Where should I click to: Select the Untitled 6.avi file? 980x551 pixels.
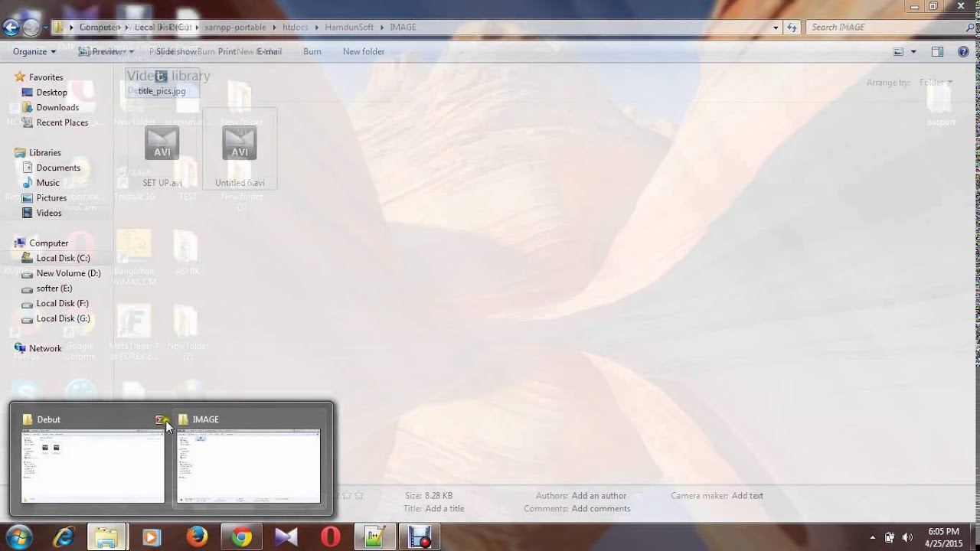[240, 149]
